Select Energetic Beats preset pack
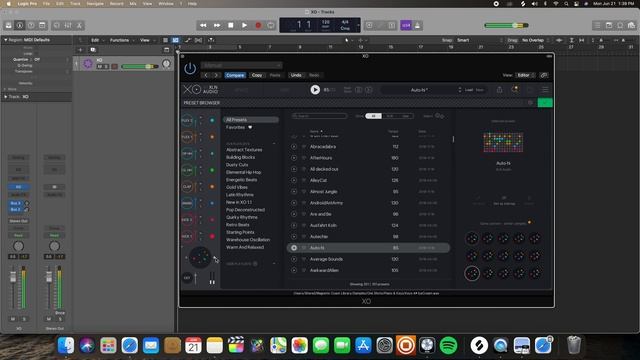 242,180
